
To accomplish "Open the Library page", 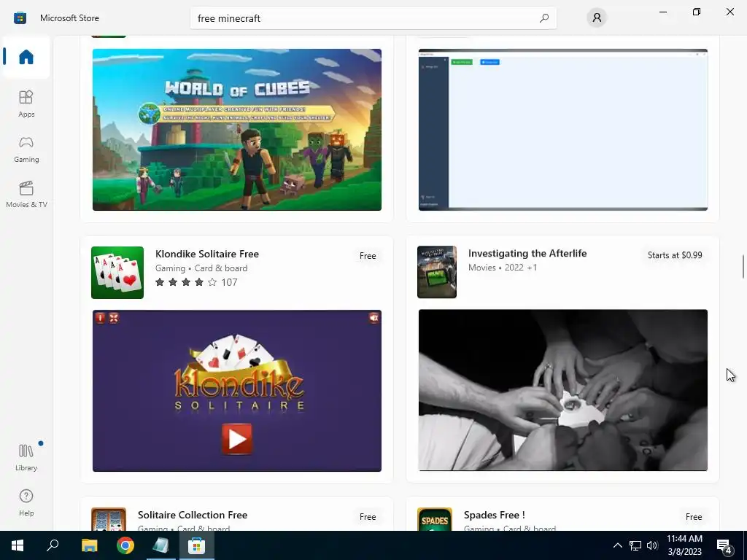I will (26, 457).
